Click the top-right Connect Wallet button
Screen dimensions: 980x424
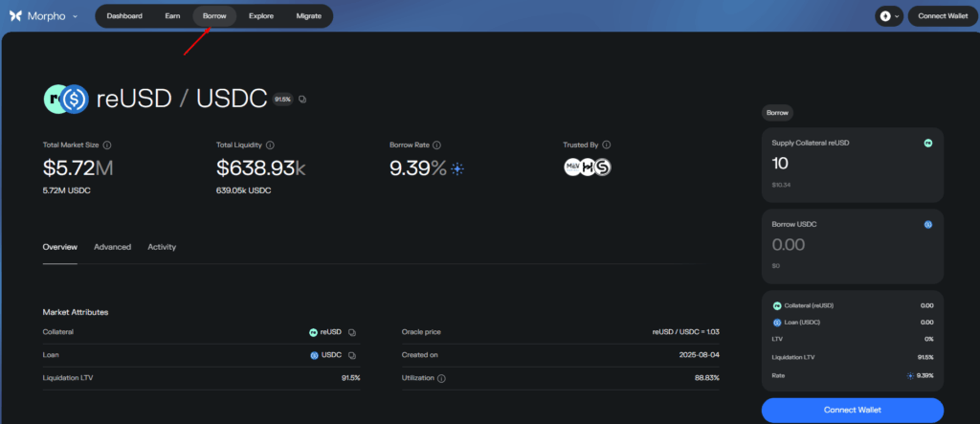point(943,16)
